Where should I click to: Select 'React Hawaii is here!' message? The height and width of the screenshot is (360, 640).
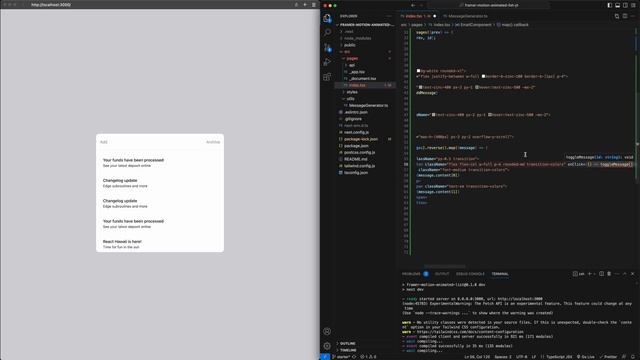pyautogui.click(x=160, y=244)
